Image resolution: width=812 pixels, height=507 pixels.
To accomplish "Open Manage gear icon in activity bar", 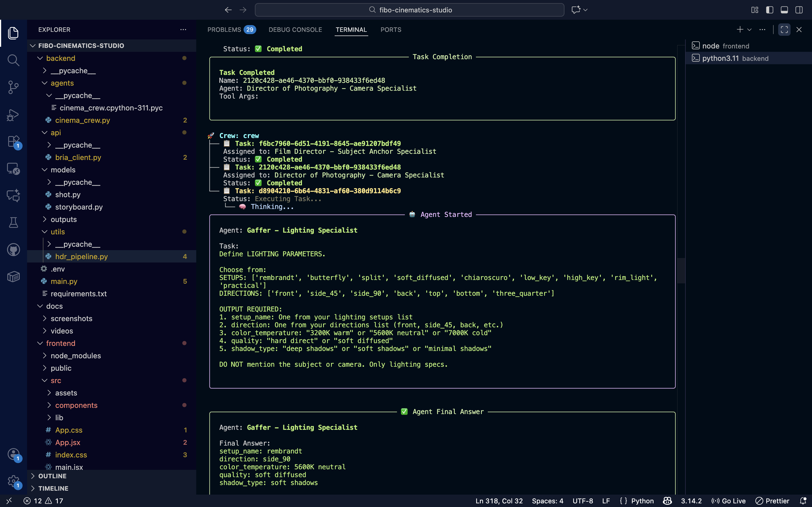I will point(13,481).
